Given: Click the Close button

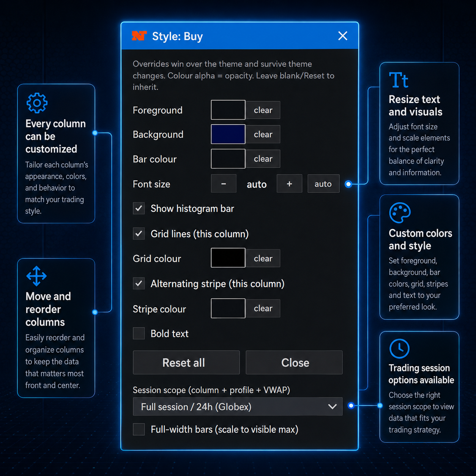Looking at the screenshot, I should pyautogui.click(x=294, y=363).
